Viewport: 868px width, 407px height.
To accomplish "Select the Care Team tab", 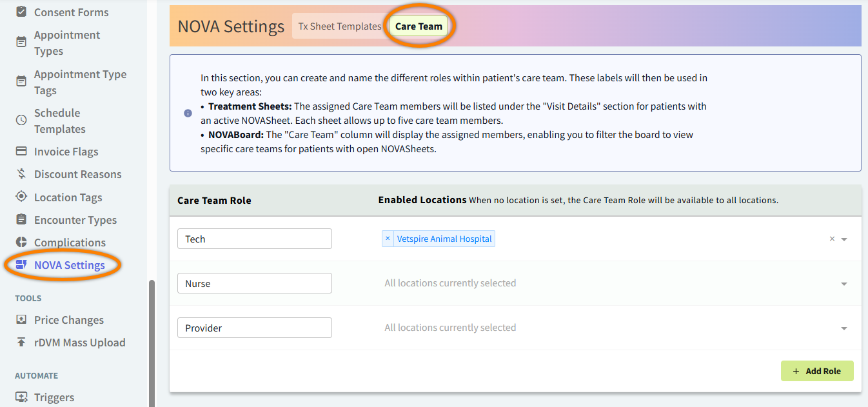I will tap(419, 26).
